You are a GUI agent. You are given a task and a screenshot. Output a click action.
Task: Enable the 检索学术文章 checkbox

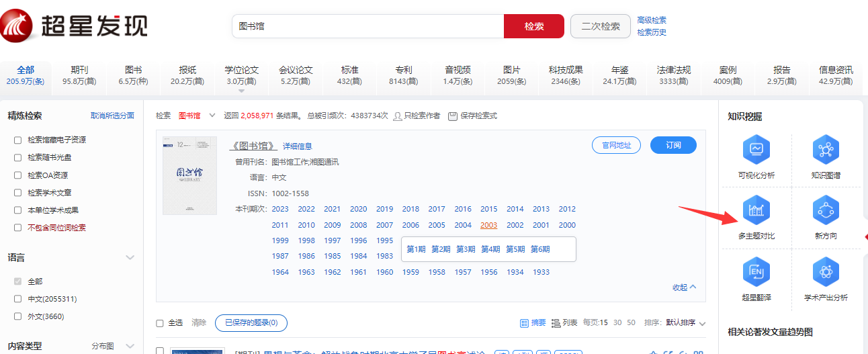18,193
